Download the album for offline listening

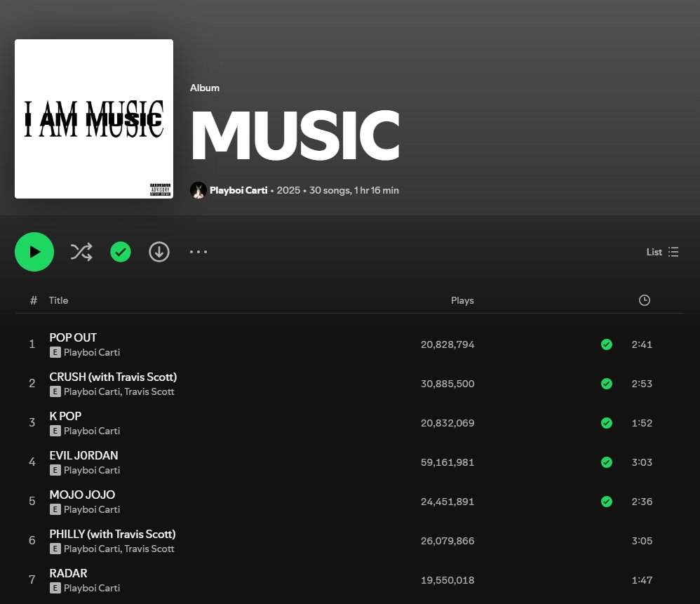[159, 252]
